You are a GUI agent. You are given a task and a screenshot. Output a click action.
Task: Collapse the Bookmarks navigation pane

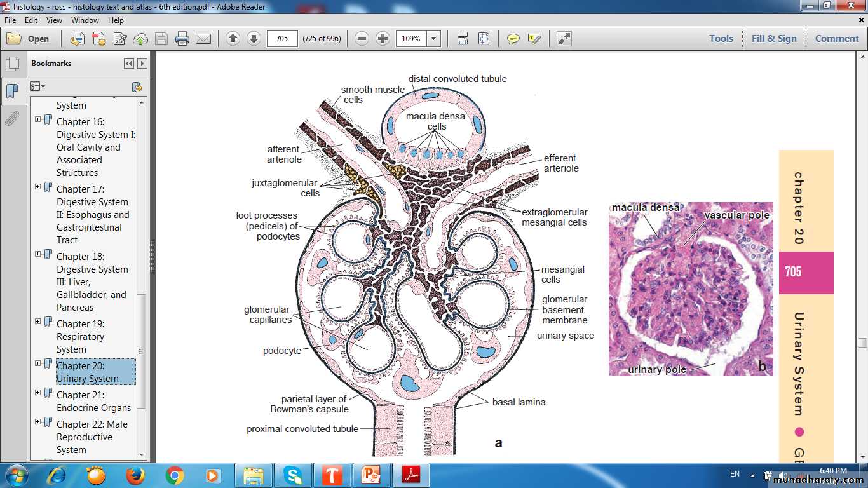click(x=129, y=64)
